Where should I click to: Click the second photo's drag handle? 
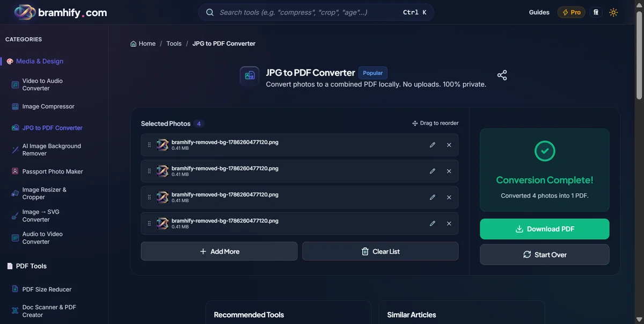149,171
